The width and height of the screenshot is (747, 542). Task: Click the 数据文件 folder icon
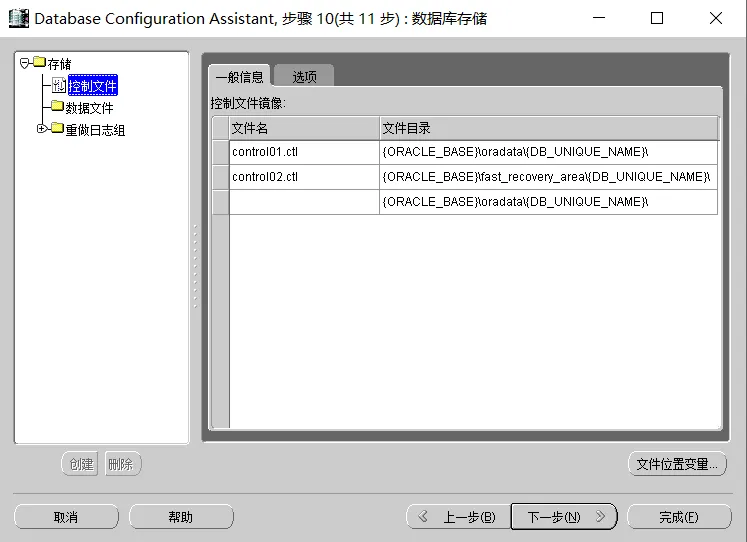click(x=57, y=106)
